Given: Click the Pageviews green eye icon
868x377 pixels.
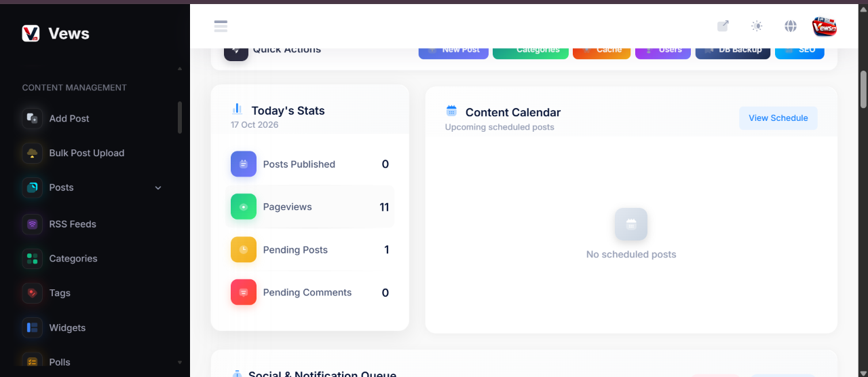Looking at the screenshot, I should click(244, 207).
